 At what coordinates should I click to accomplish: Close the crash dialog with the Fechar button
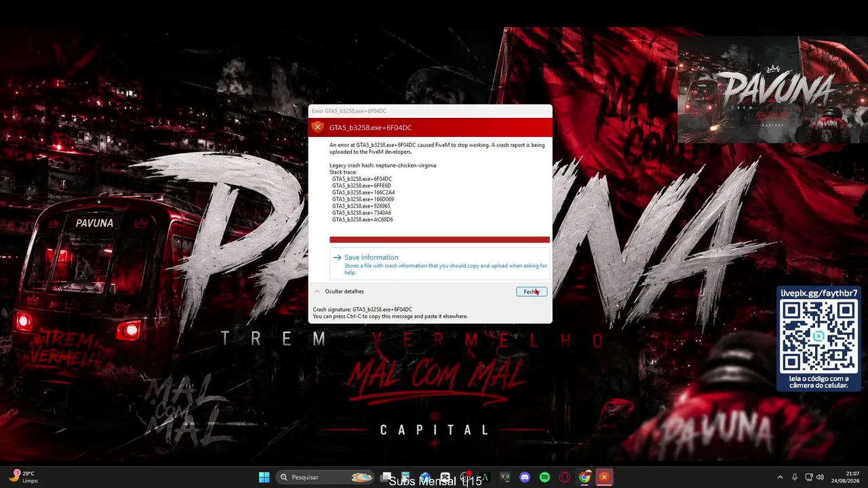click(532, 291)
